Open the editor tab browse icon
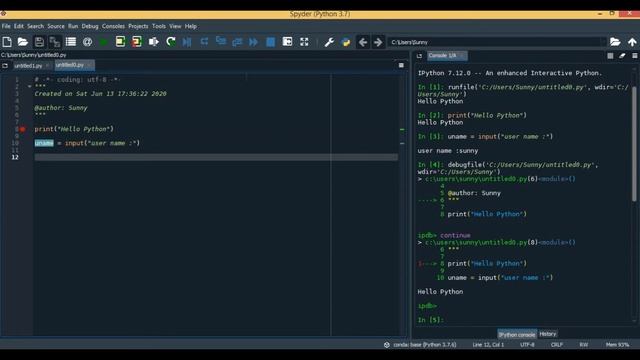This screenshot has height=360, width=640. point(5,65)
